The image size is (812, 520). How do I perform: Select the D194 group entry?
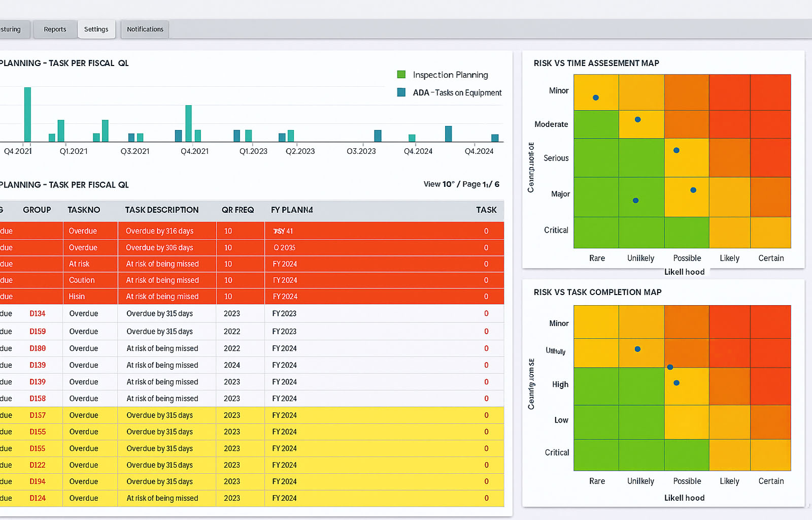(38, 481)
